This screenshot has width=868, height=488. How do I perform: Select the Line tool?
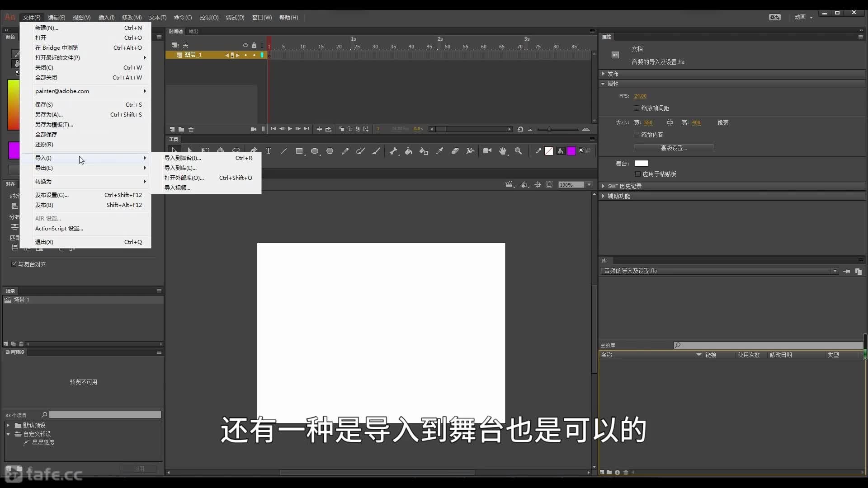[284, 151]
